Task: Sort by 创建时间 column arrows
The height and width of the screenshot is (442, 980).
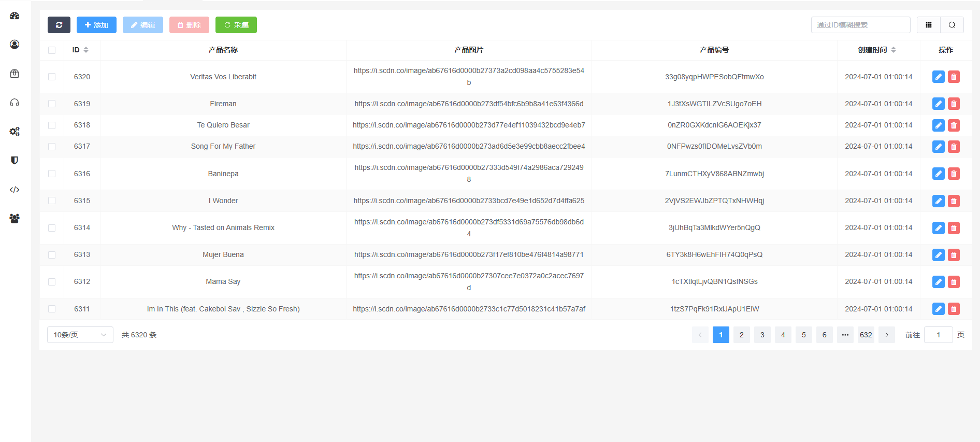Action: 893,50
